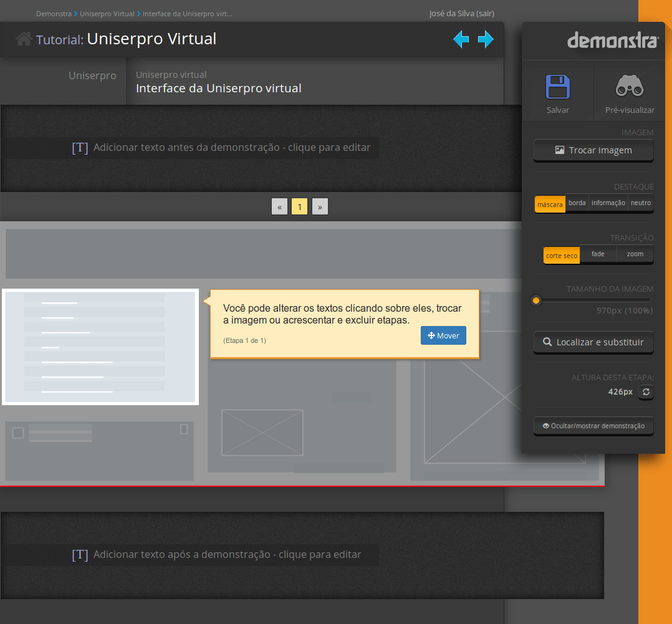The height and width of the screenshot is (624, 672).
Task: Open Localizar e substituir
Action: click(593, 342)
